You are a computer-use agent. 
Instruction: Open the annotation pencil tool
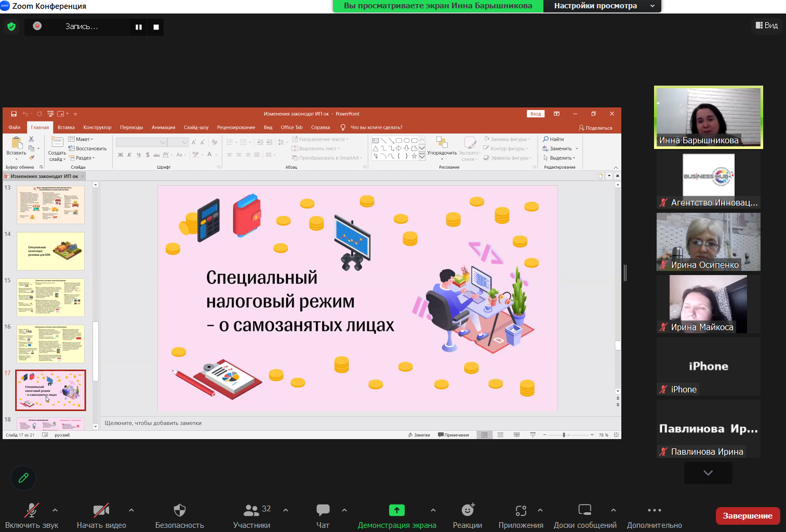(x=23, y=478)
